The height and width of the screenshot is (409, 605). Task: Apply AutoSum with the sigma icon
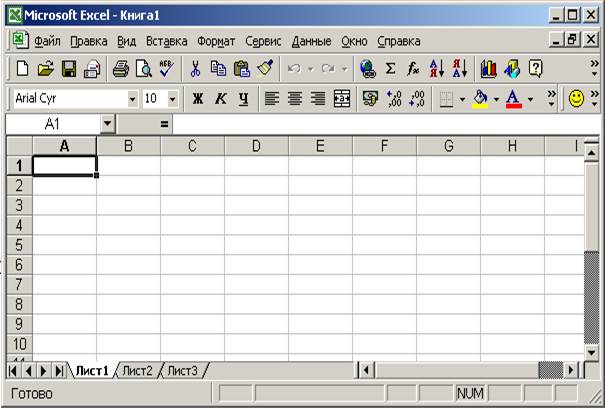[390, 69]
